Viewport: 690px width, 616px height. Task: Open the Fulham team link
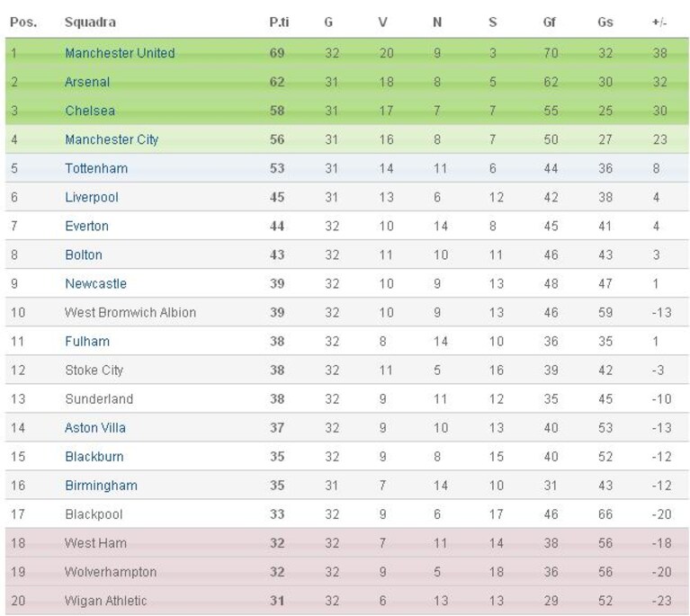[x=87, y=342]
